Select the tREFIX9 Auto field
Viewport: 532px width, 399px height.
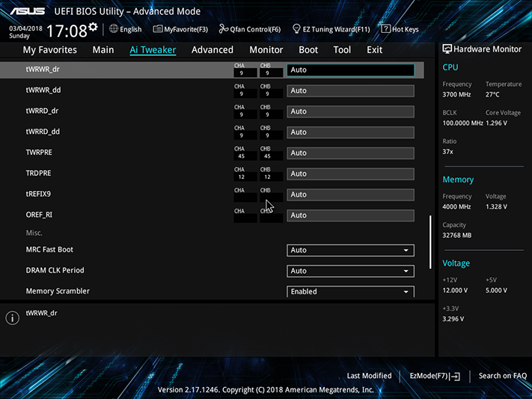pyautogui.click(x=350, y=195)
